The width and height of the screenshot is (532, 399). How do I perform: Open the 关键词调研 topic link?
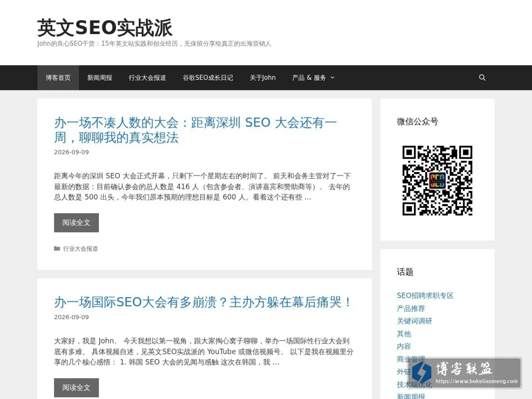coord(415,321)
